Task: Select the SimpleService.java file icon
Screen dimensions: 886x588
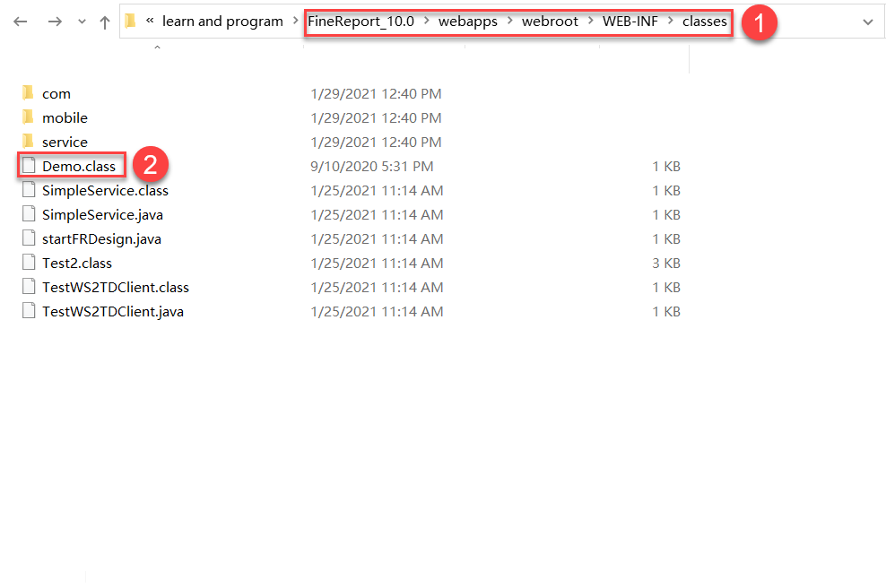Action: [x=30, y=214]
